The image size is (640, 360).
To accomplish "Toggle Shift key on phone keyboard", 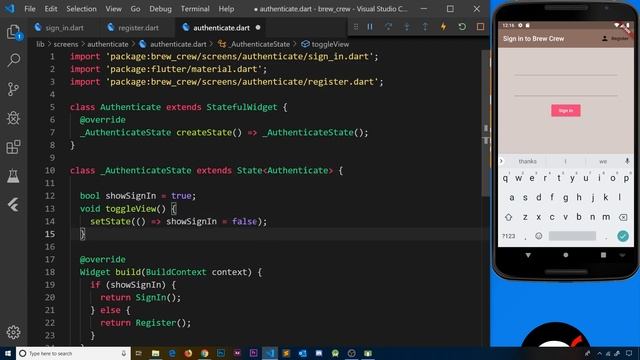I will coord(509,217).
